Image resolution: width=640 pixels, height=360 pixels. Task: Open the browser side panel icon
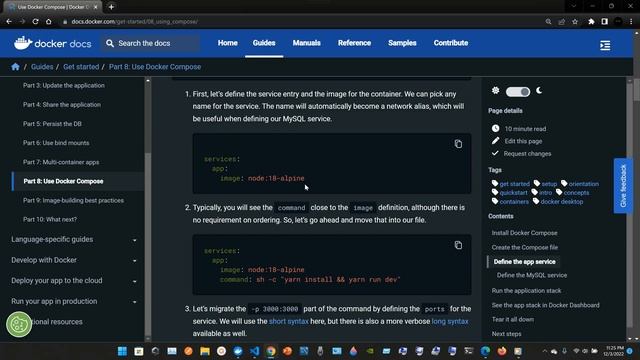[604, 22]
